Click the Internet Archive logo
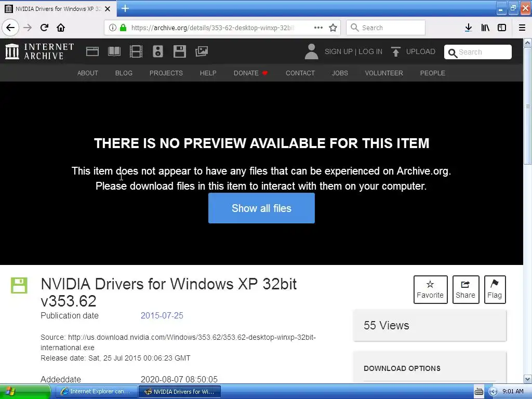 [39, 51]
